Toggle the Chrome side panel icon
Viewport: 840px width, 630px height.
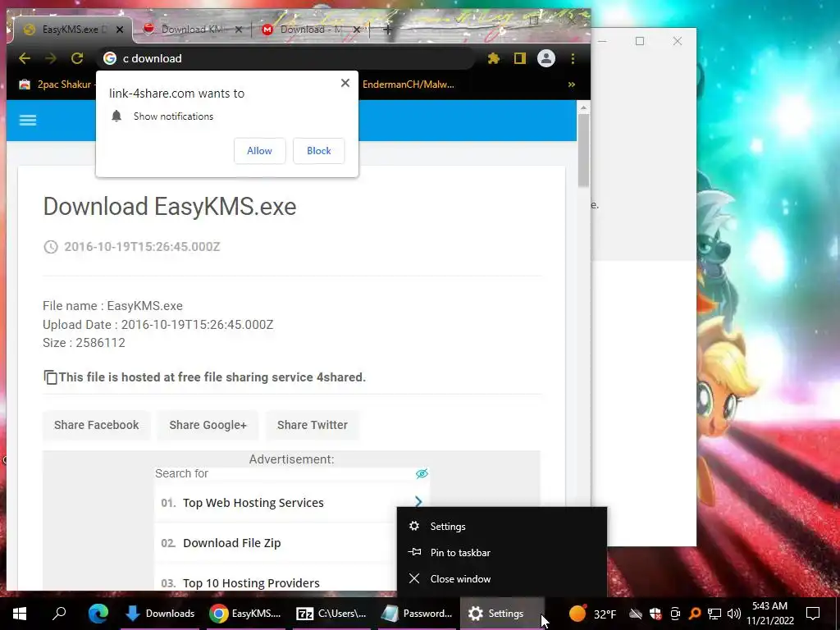coord(519,58)
